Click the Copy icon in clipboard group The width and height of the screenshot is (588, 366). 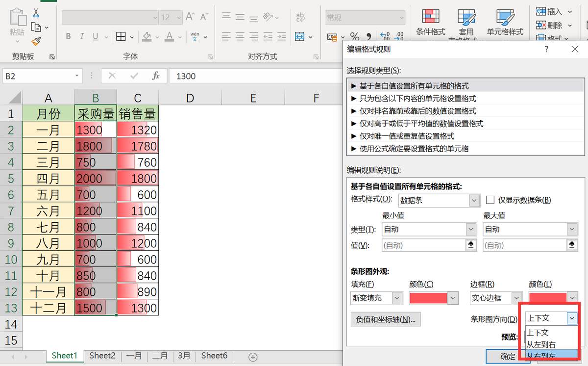(x=36, y=27)
